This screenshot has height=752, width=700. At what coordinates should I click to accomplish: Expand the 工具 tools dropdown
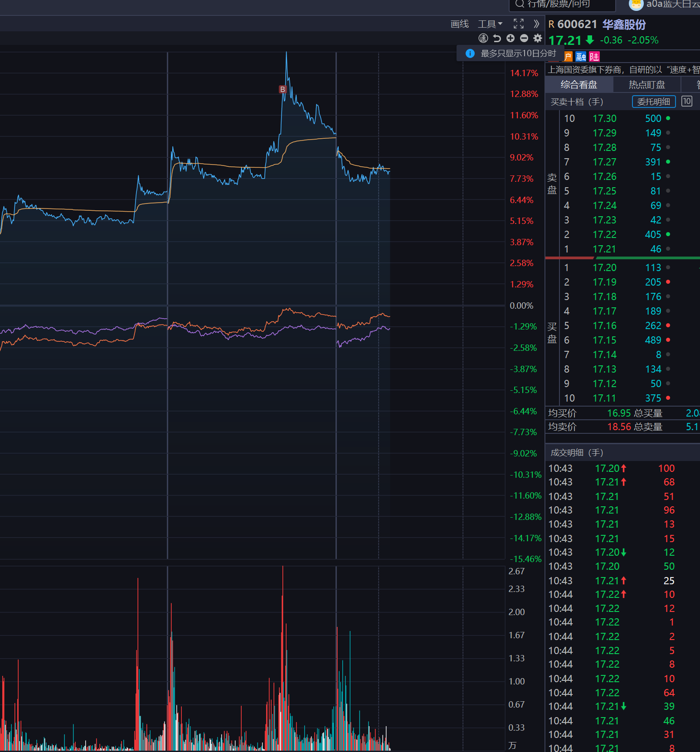[x=490, y=24]
